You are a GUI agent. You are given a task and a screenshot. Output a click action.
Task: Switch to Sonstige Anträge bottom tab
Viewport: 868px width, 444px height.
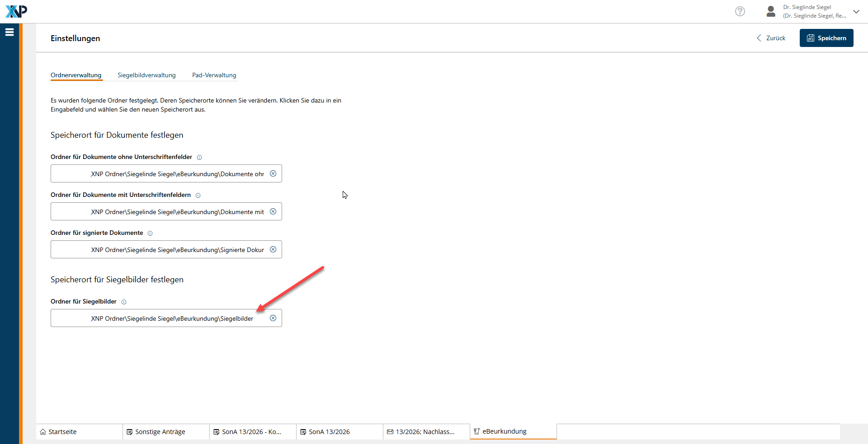click(160, 432)
